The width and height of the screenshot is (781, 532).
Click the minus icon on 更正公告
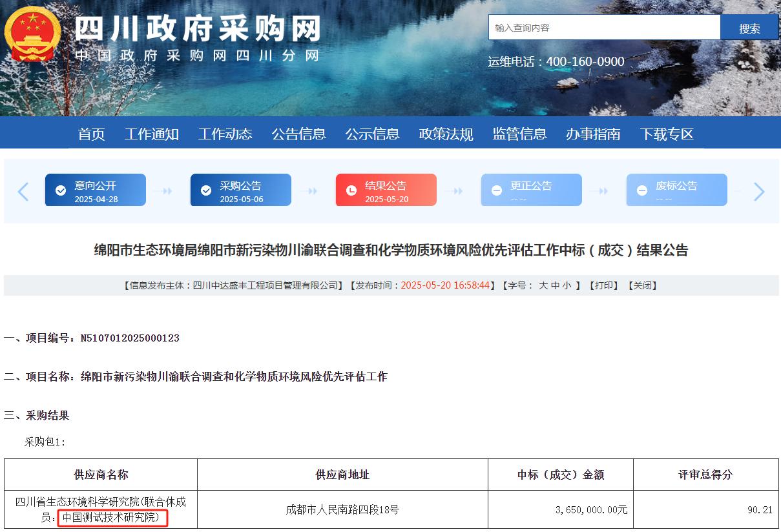(497, 190)
